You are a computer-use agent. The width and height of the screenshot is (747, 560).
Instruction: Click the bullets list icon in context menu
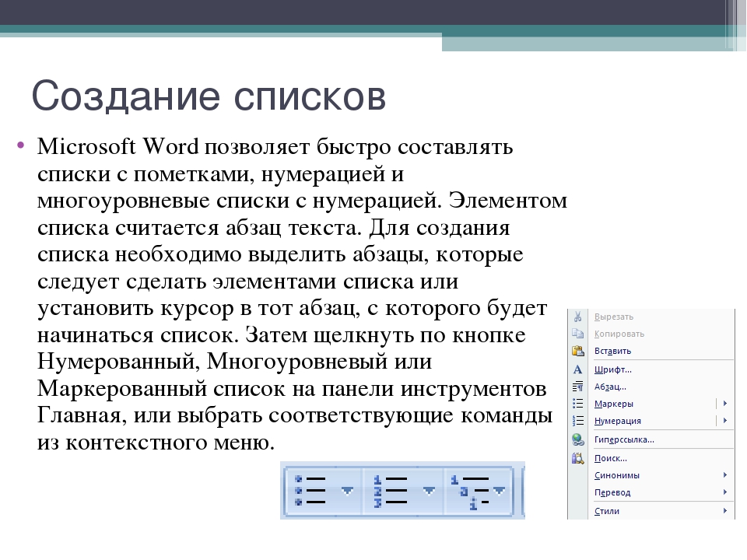tap(577, 404)
